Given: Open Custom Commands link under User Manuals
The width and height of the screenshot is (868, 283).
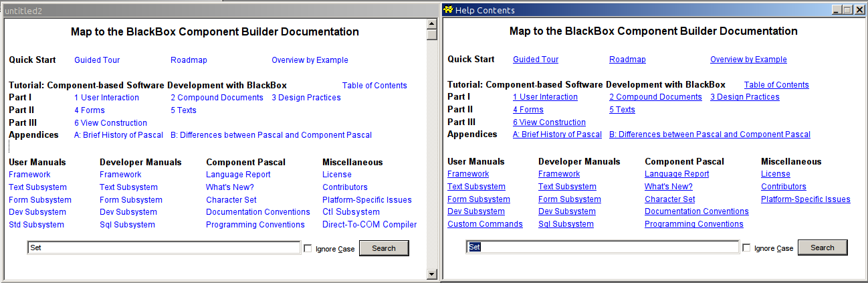Looking at the screenshot, I should point(485,224).
